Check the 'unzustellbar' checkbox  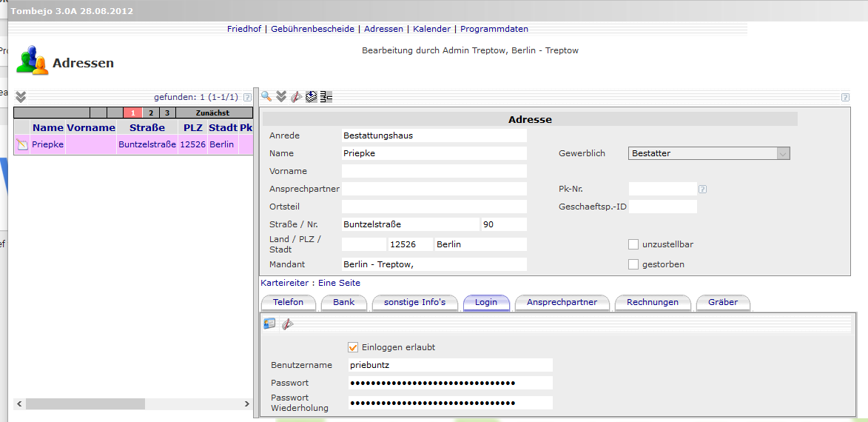coord(633,244)
